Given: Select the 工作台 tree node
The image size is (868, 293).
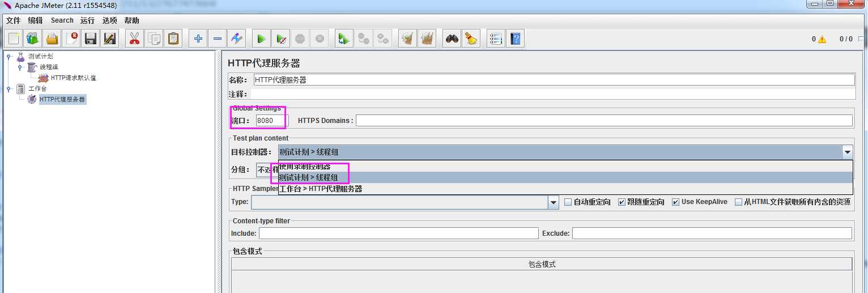Looking at the screenshot, I should [x=37, y=88].
